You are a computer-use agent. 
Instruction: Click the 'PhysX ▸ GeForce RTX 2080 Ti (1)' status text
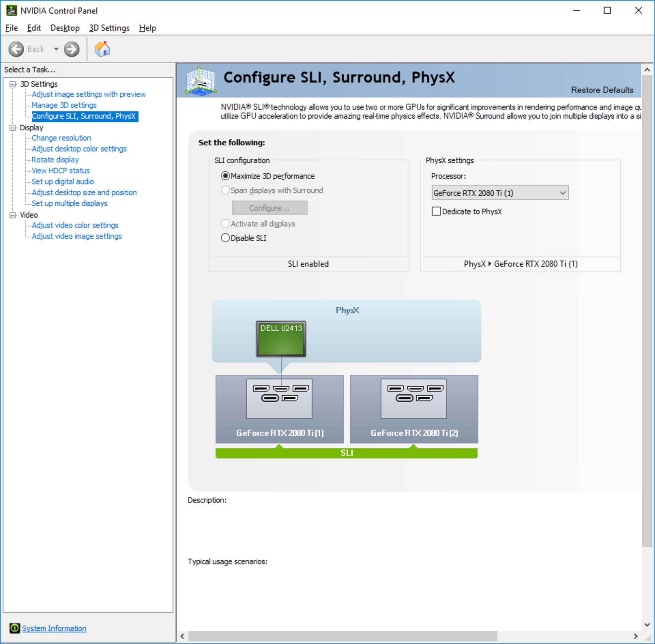click(521, 264)
